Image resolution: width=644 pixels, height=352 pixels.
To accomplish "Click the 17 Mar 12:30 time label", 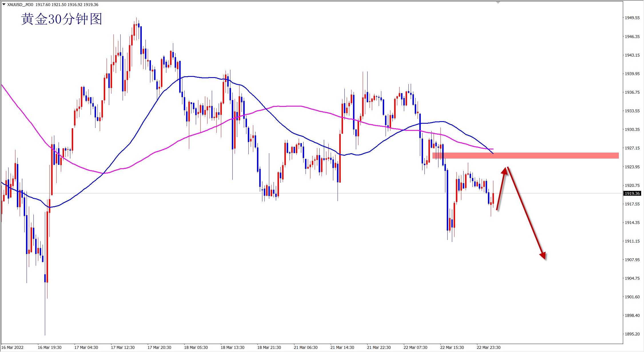I will [123, 347].
